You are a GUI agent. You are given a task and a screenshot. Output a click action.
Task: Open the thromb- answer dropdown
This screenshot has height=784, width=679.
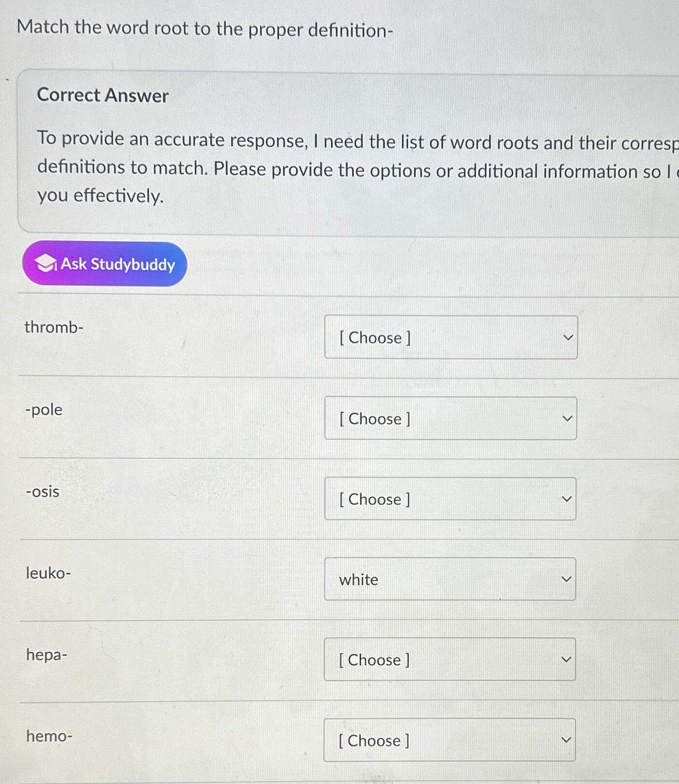450,338
